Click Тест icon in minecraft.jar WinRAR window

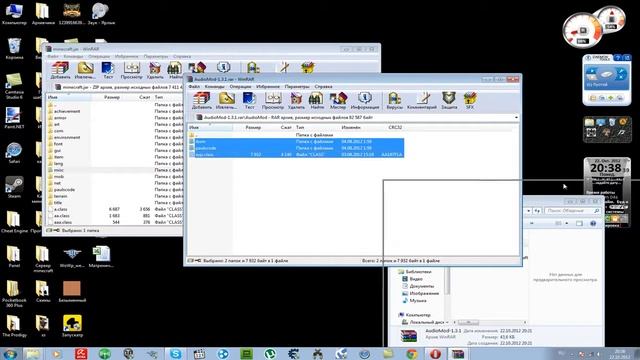click(x=108, y=70)
